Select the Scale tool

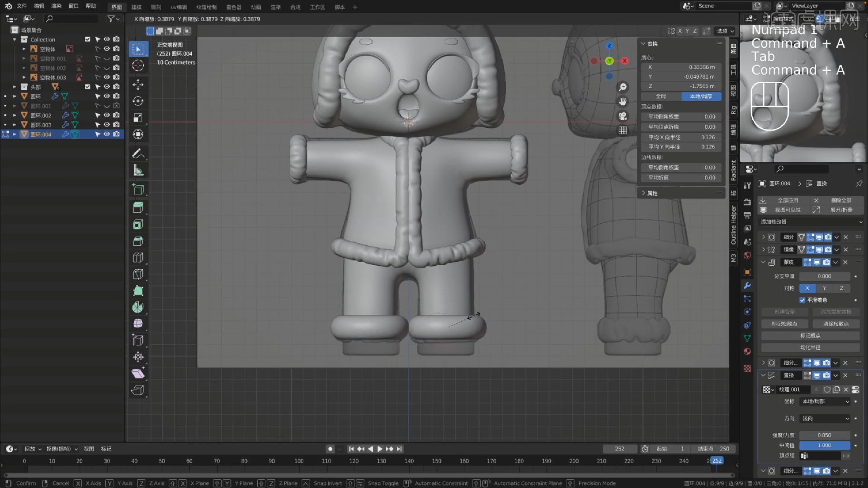(138, 118)
